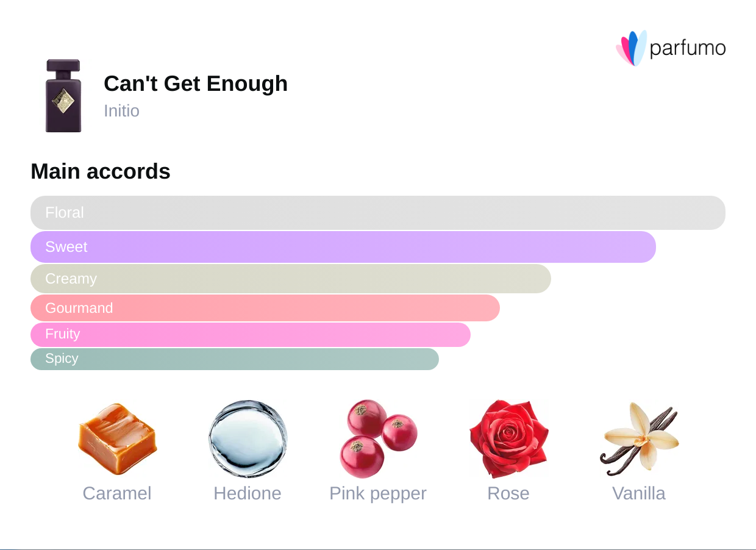Viewport: 756px width, 550px height.
Task: Click the Initio perfume bottle thumbnail
Action: tap(63, 96)
